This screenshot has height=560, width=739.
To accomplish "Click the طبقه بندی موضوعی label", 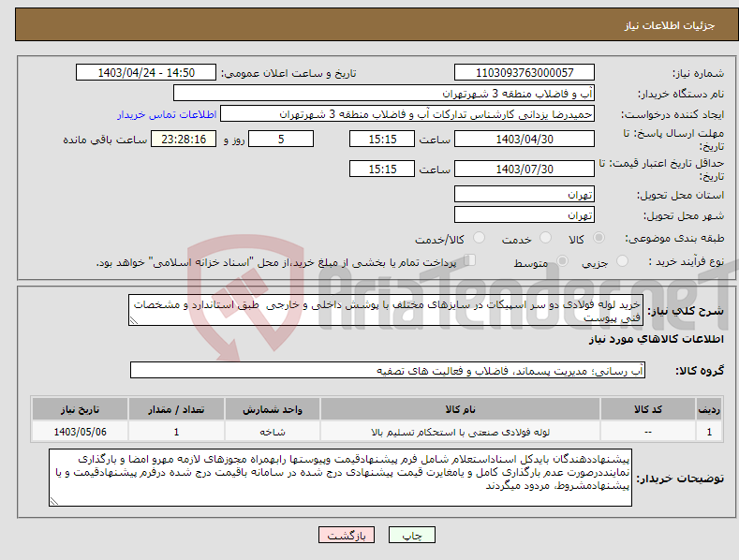I will coord(674,239).
